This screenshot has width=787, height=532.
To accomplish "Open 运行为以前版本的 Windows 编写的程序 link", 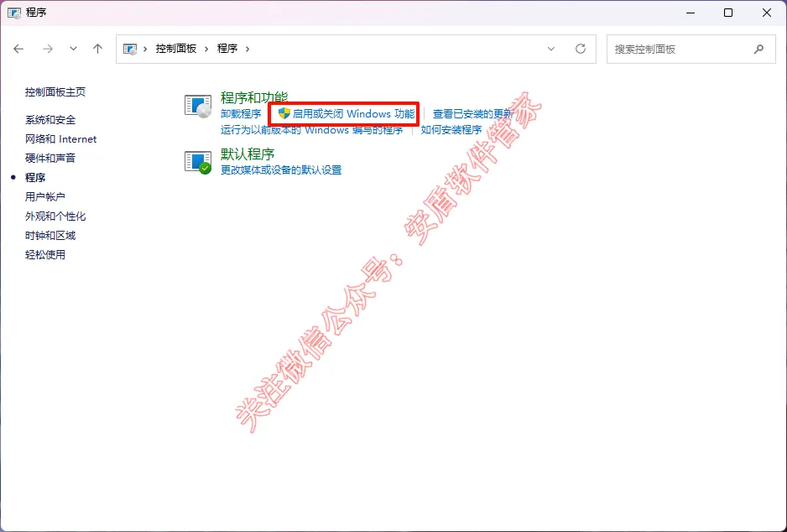I will click(311, 130).
